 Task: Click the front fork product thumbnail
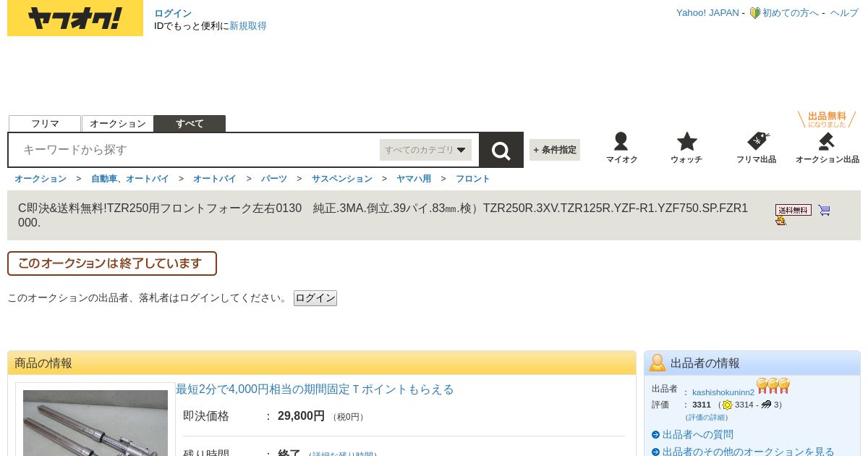coord(95,423)
